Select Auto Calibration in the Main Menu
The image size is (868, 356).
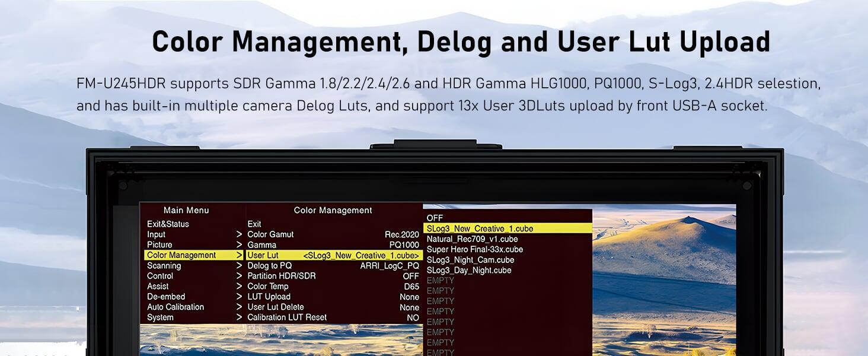pyautogui.click(x=175, y=307)
